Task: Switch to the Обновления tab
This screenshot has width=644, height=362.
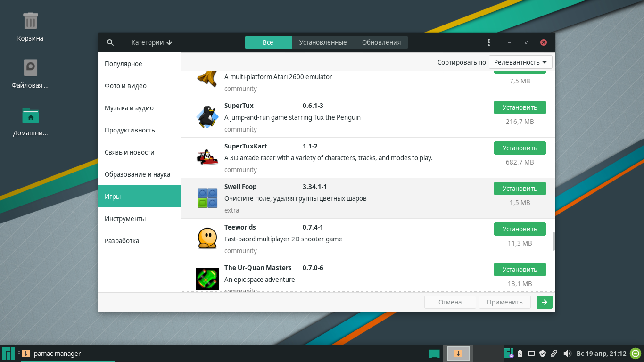Action: pos(381,42)
